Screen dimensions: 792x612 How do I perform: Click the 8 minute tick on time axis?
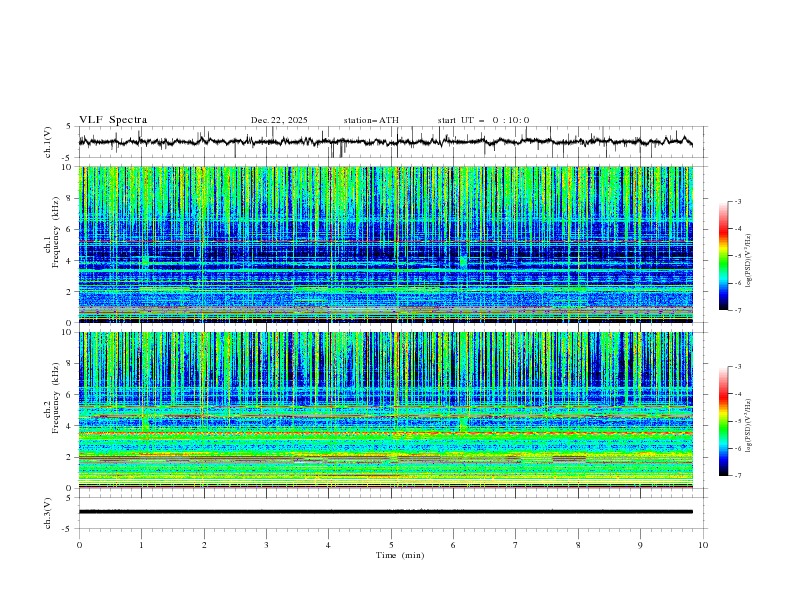578,545
